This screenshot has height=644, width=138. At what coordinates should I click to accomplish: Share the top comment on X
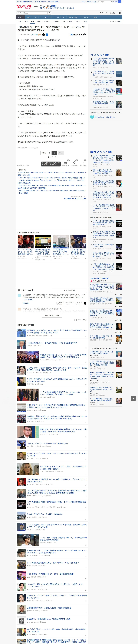pyautogui.click(x=85, y=303)
